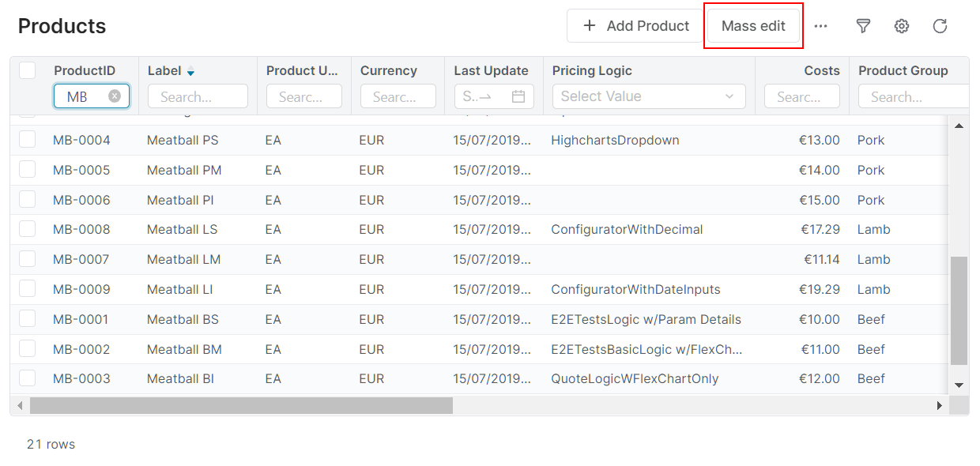Click the filter funnel icon

tap(863, 26)
